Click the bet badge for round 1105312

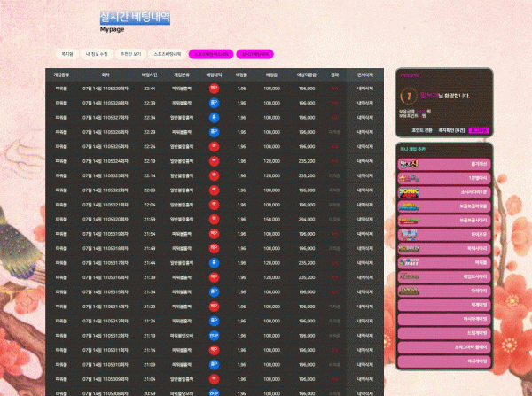(214, 336)
